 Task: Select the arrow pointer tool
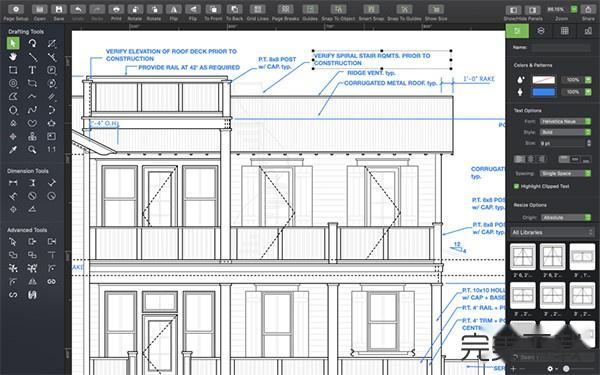pos(13,43)
